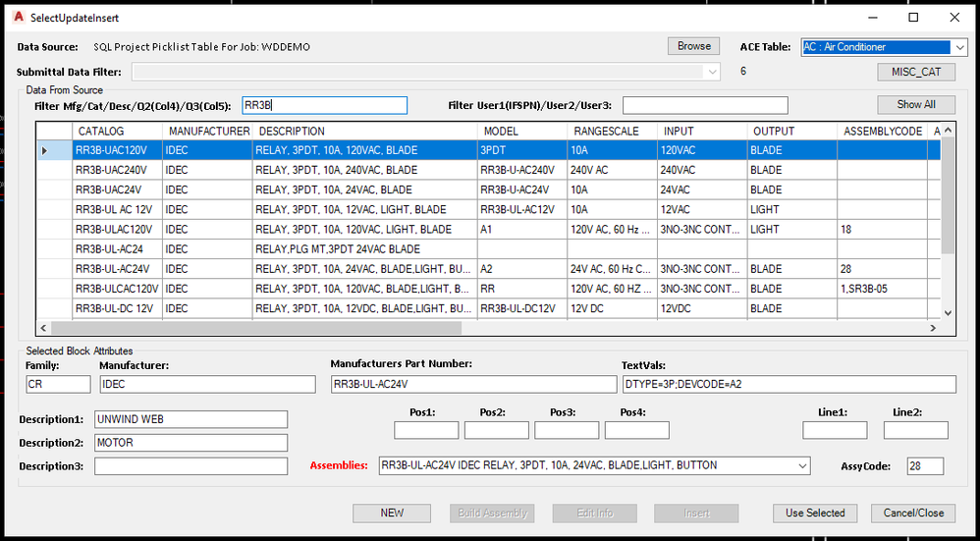Click the empty Description3 field

click(191, 466)
